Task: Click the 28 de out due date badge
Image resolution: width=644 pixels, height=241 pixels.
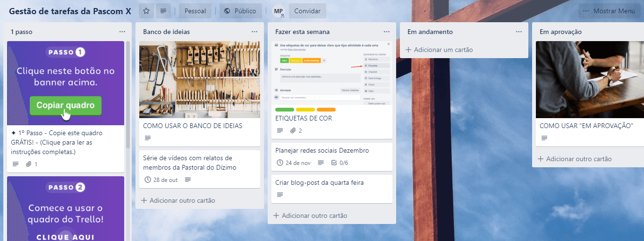Action: (161, 180)
